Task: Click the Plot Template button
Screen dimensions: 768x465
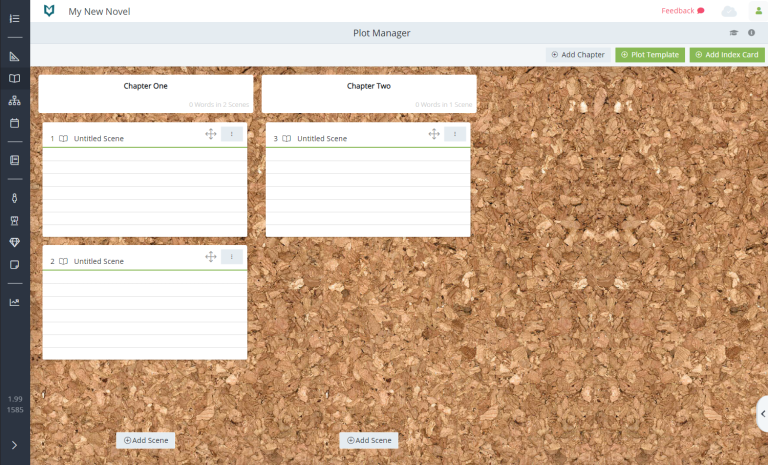Action: (650, 55)
